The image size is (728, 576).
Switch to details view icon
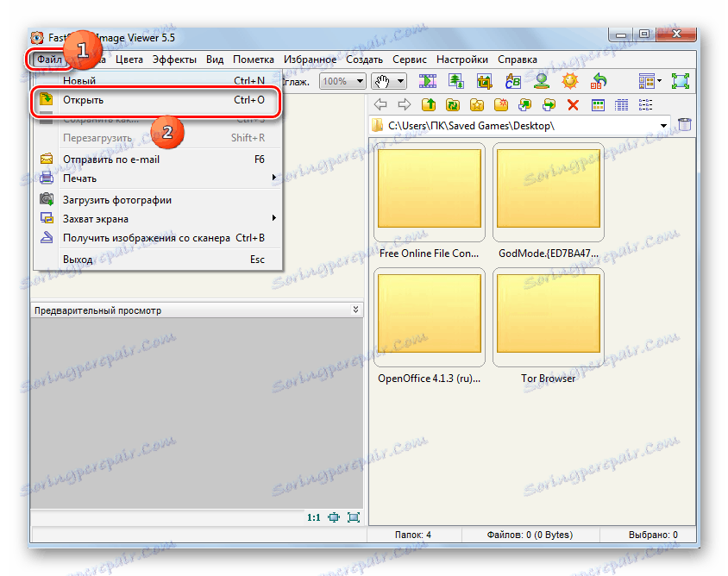[622, 105]
